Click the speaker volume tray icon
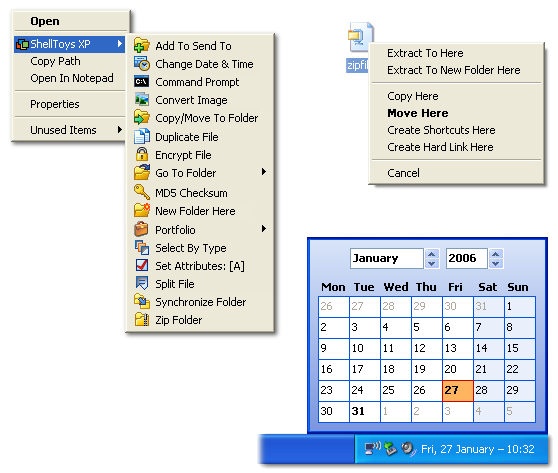Screen dimensions: 558x473 (408, 448)
